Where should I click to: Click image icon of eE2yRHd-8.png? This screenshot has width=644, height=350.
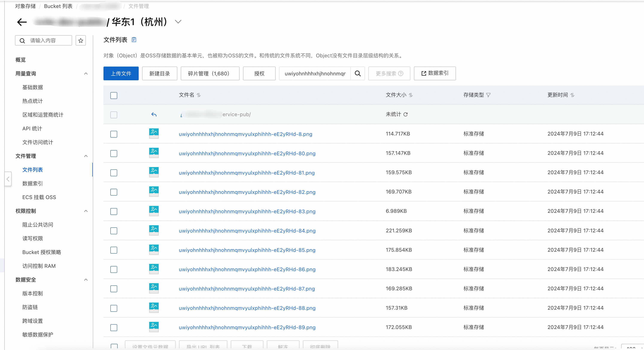pos(154,134)
